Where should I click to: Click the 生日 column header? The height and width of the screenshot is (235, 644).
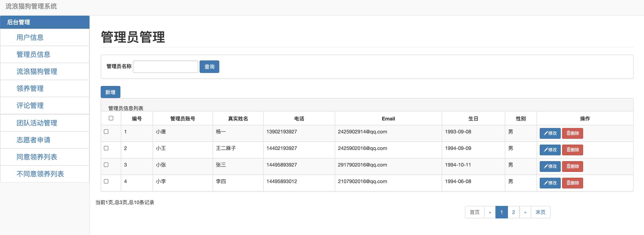473,119
